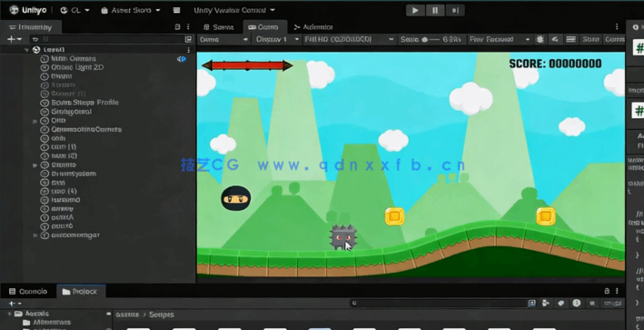Click the plus create button in Project panel
This screenshot has width=644, height=330.
coord(15,304)
